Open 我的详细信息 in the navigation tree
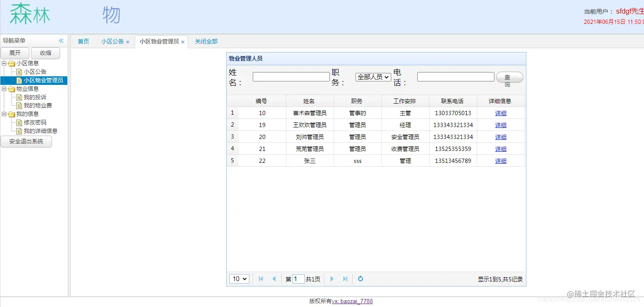644x307 pixels. click(40, 131)
